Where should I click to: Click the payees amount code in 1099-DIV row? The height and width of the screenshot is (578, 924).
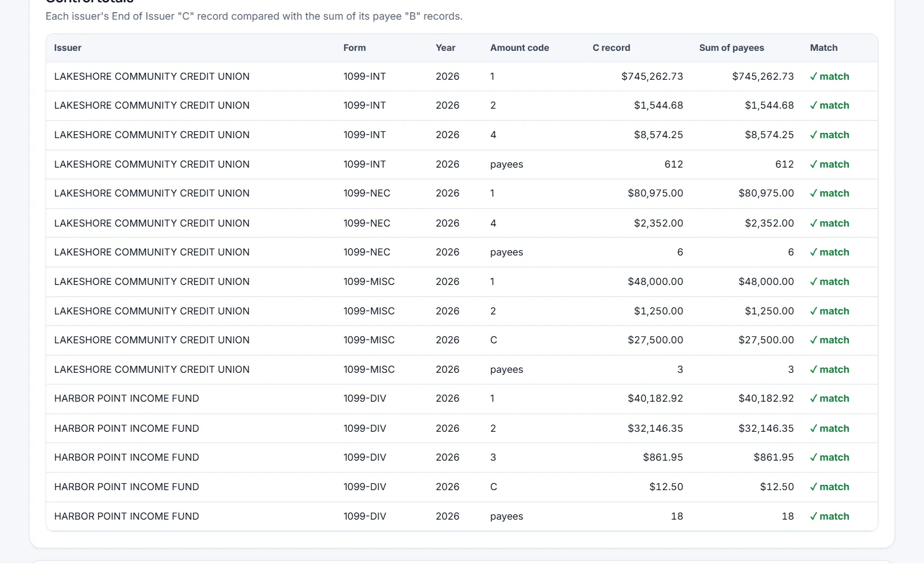[506, 516]
